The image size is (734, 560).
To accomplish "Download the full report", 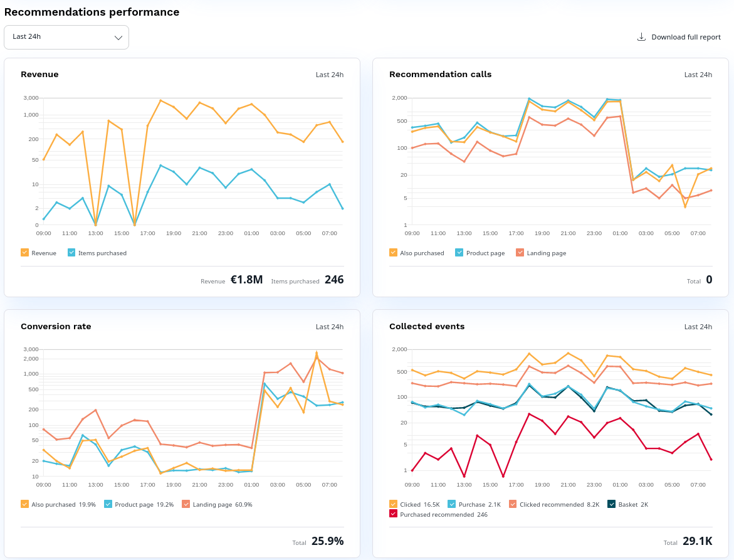I will 685,37.
